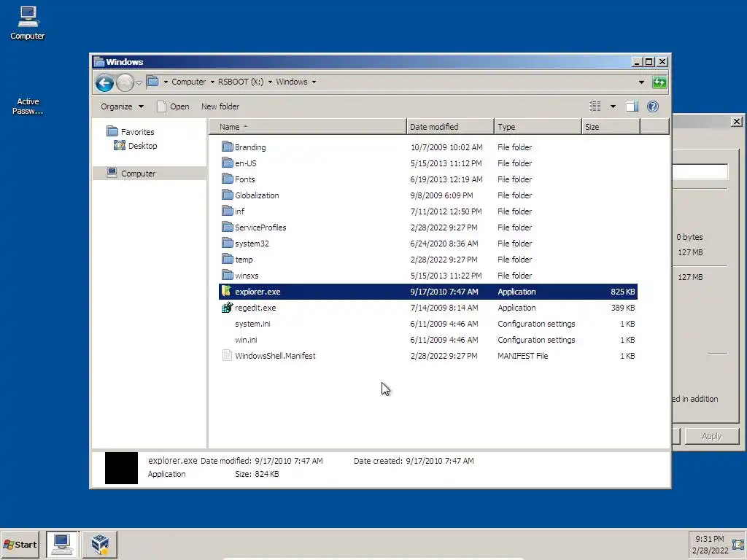This screenshot has height=560, width=747.
Task: Select the system.ini file
Action: pyautogui.click(x=252, y=324)
